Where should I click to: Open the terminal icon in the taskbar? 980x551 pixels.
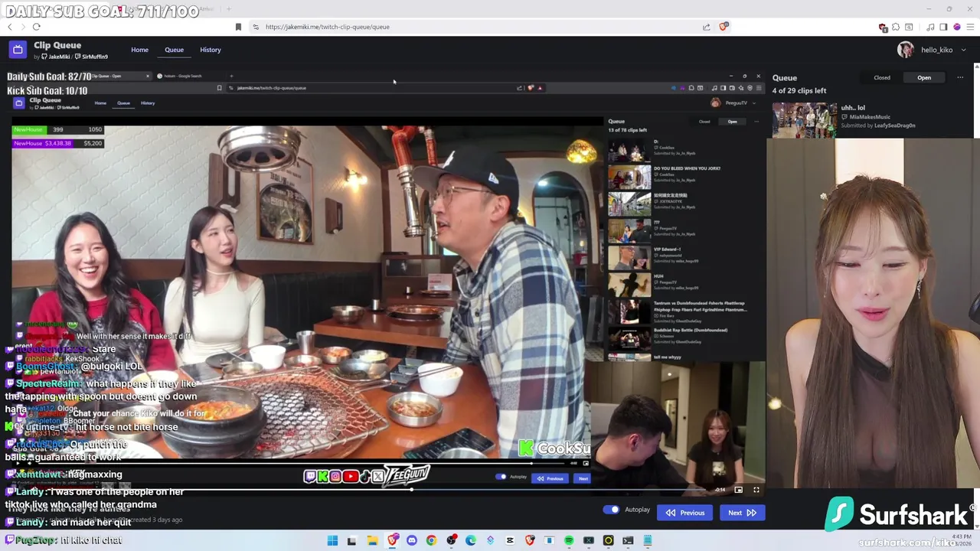[x=628, y=541]
